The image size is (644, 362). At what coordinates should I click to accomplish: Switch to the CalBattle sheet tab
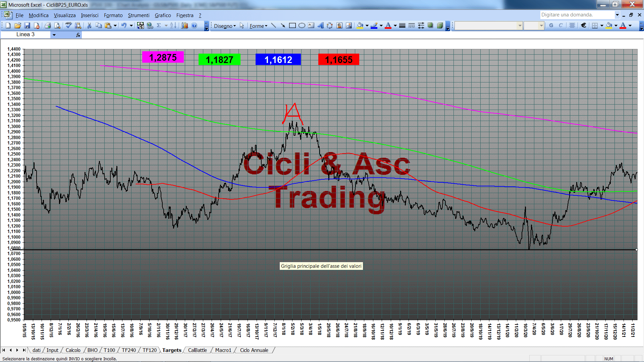coord(197,350)
